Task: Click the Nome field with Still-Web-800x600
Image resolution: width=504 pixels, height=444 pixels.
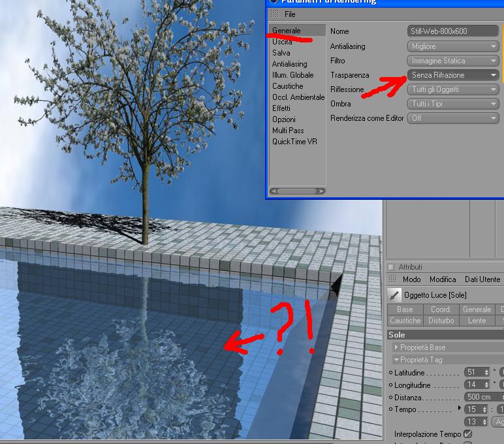Action: click(453, 31)
